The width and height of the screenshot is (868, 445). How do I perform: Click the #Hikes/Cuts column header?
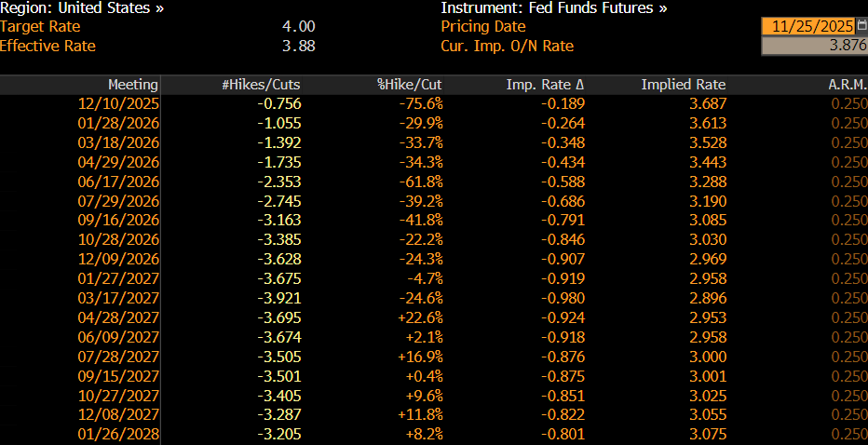click(x=261, y=85)
